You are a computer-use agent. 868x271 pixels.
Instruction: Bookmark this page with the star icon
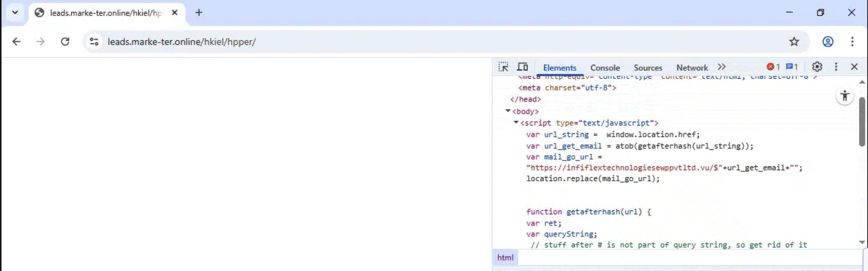tap(794, 41)
